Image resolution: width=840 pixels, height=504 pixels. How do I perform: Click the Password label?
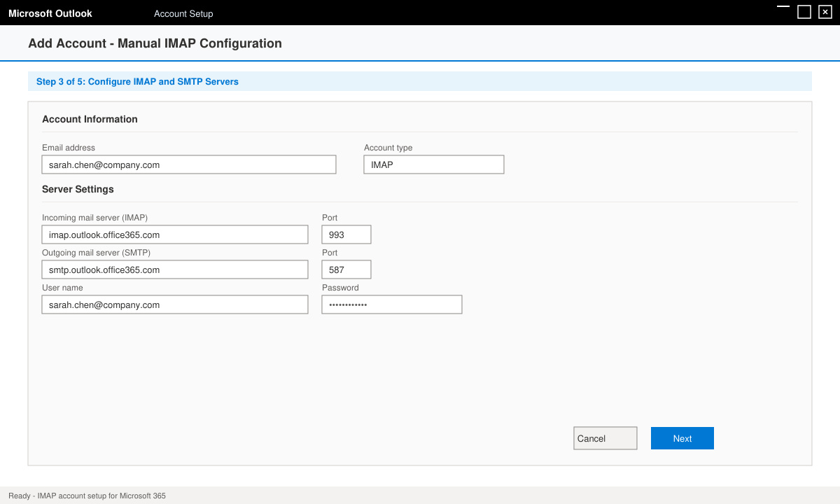tap(340, 288)
